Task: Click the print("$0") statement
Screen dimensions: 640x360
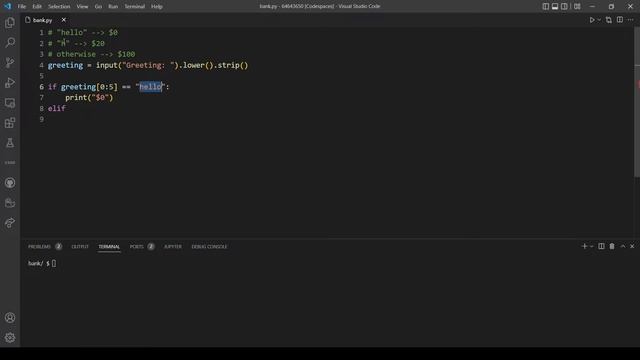Action: point(89,98)
